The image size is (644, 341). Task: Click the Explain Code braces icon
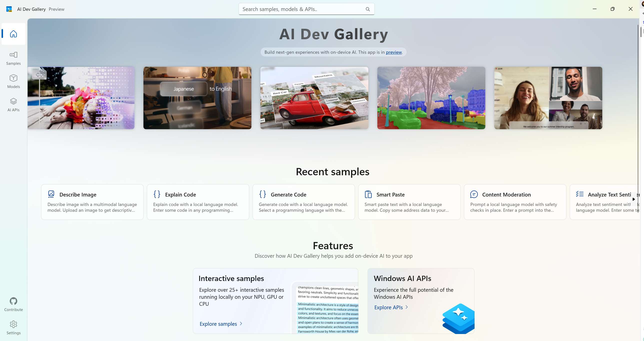[157, 194]
